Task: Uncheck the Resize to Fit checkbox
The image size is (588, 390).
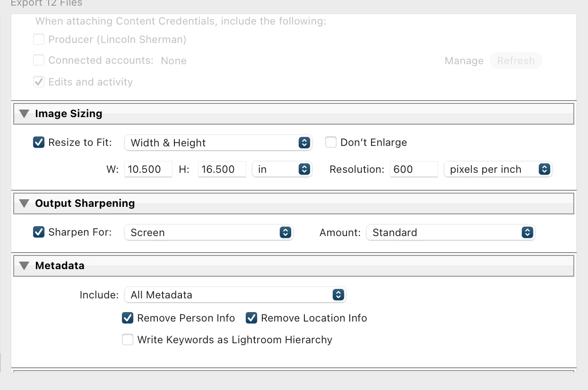Action: 39,143
